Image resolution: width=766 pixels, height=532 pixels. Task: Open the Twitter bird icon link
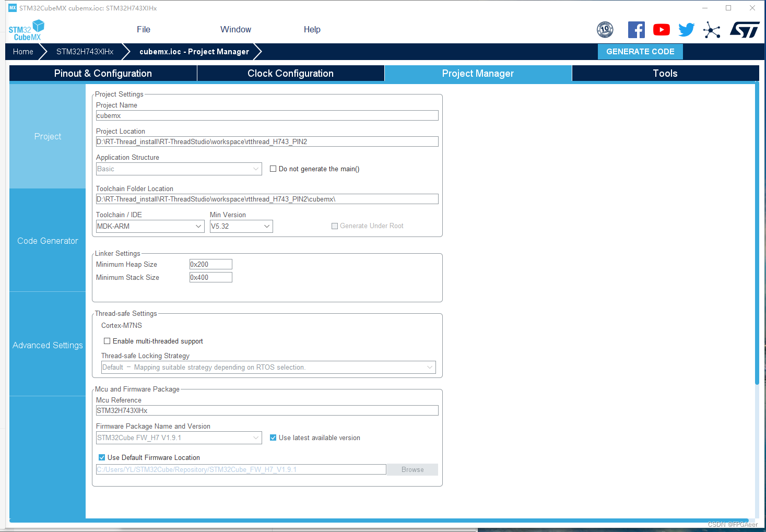click(x=687, y=30)
